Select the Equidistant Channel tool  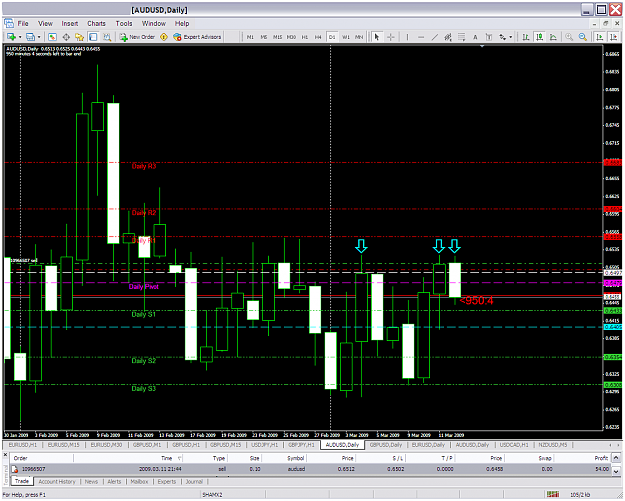[x=448, y=37]
